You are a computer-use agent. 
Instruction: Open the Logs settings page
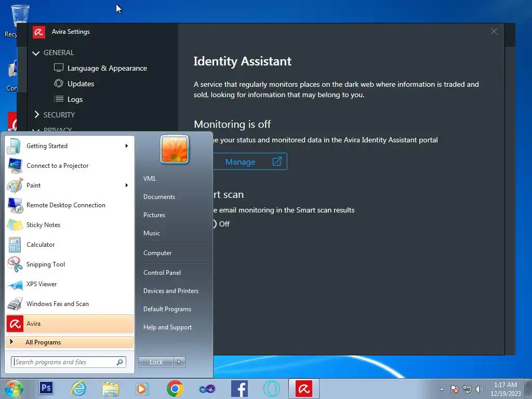pos(75,99)
